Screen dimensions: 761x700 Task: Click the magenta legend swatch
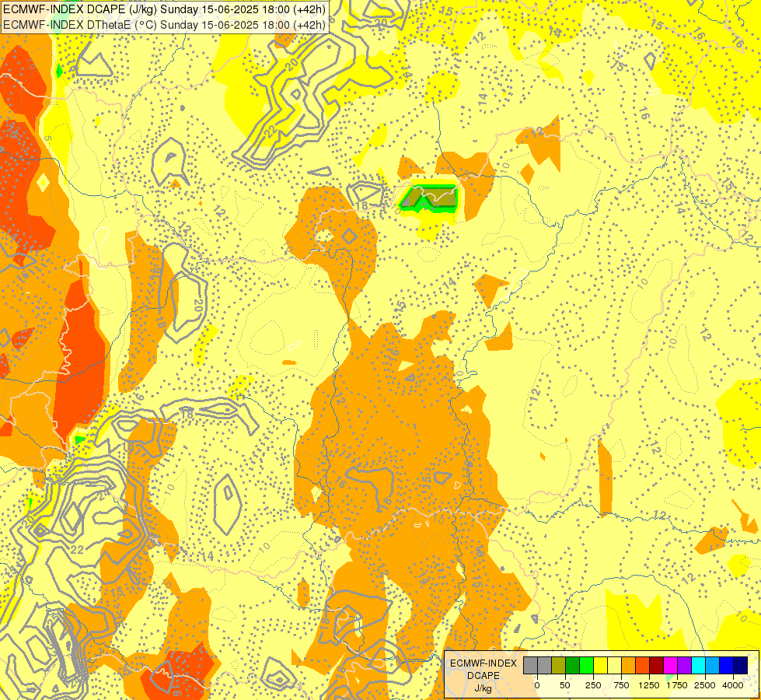(x=670, y=666)
